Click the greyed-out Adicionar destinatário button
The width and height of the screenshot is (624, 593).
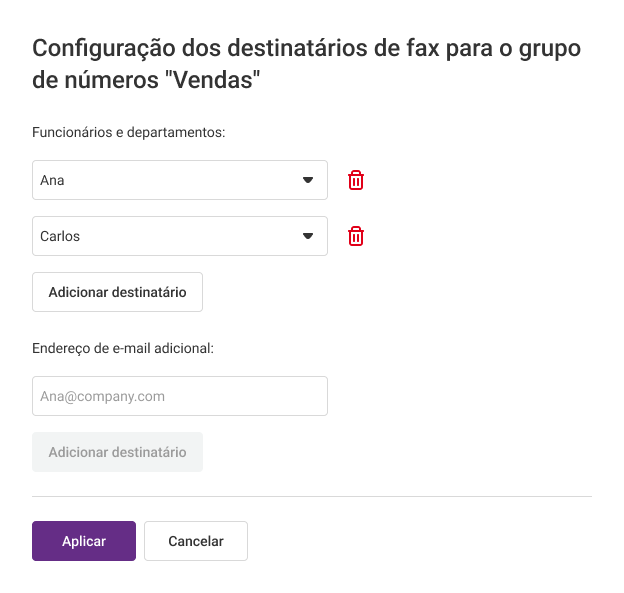tap(117, 452)
